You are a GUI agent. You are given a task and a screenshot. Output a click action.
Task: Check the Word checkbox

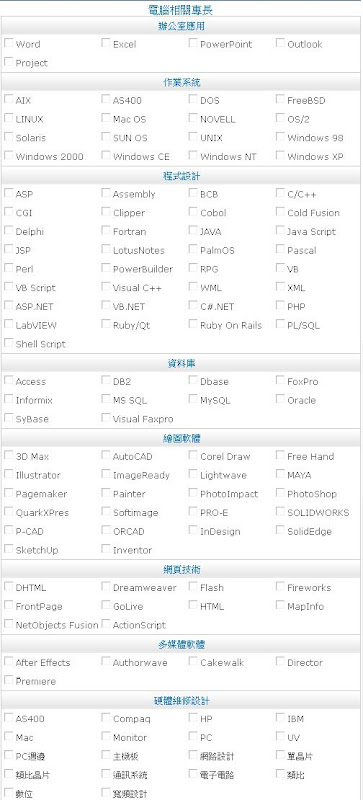click(8, 43)
